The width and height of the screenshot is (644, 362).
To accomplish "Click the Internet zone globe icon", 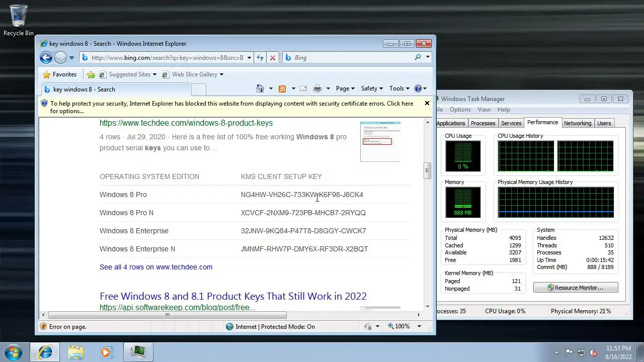I will [229, 326].
